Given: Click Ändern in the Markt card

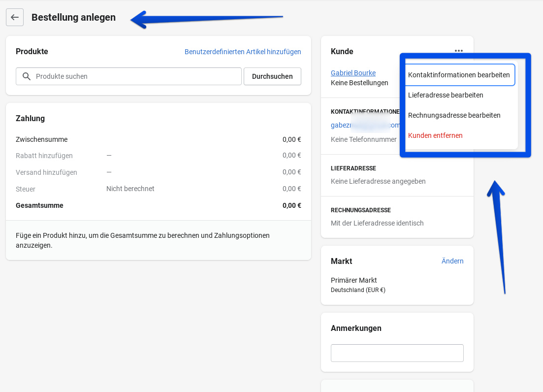Looking at the screenshot, I should 452,261.
